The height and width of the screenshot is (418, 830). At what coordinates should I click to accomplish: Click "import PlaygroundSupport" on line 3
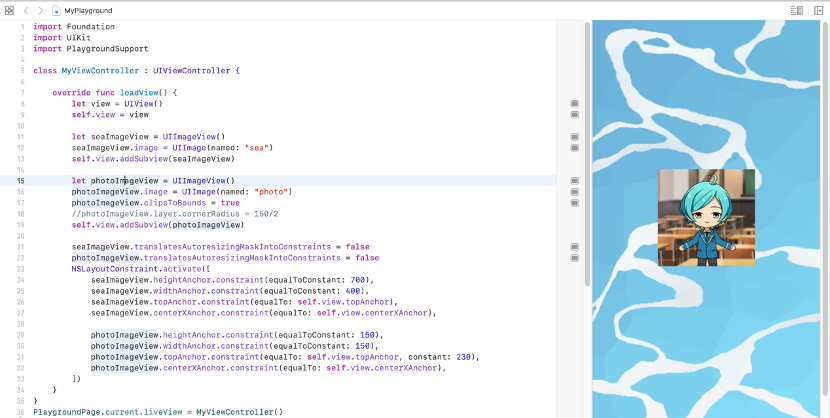[x=91, y=49]
